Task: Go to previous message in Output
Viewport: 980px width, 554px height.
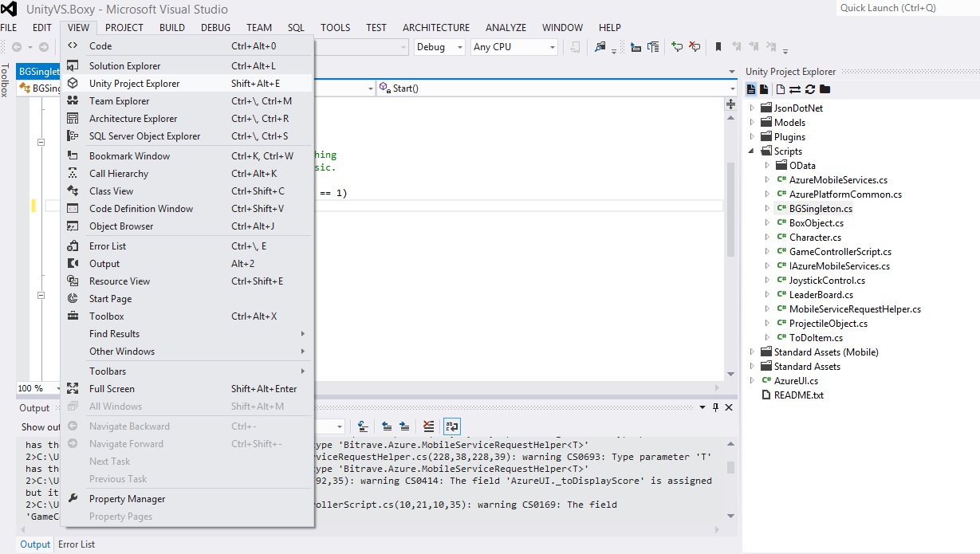Action: click(387, 426)
